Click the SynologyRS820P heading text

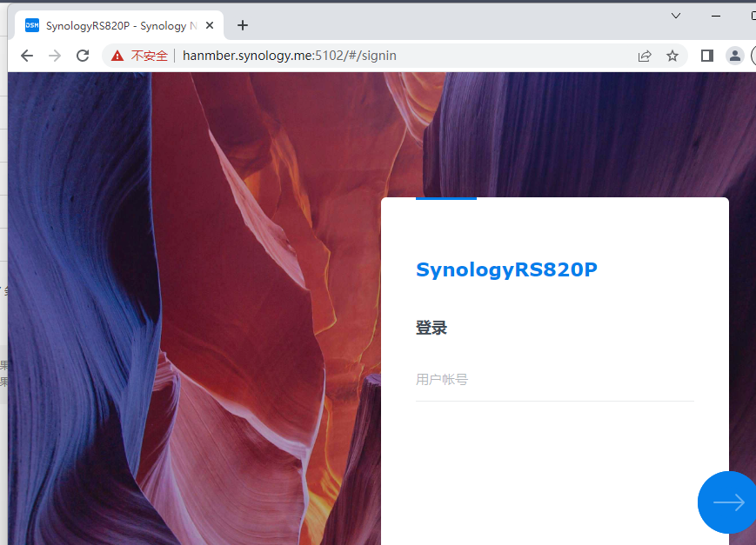coord(506,269)
